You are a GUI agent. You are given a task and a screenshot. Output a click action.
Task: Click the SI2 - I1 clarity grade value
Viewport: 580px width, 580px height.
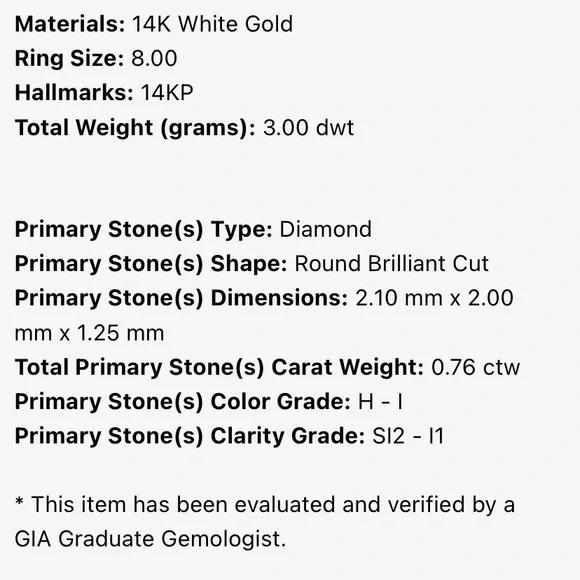[x=408, y=436]
